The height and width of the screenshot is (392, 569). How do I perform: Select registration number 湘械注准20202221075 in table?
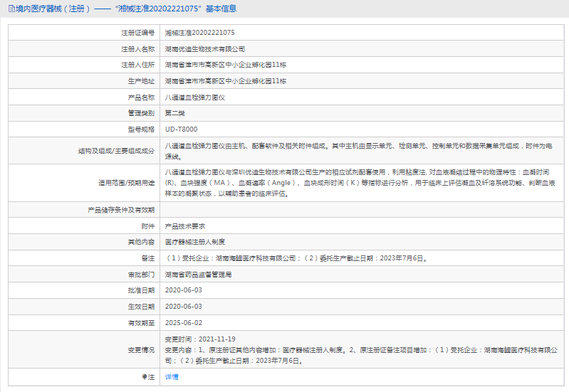tap(199, 33)
